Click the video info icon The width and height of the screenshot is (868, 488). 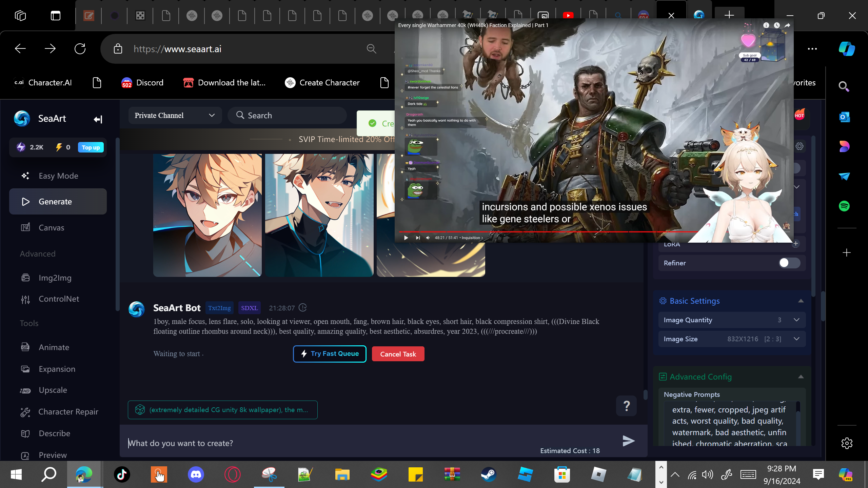pos(766,25)
